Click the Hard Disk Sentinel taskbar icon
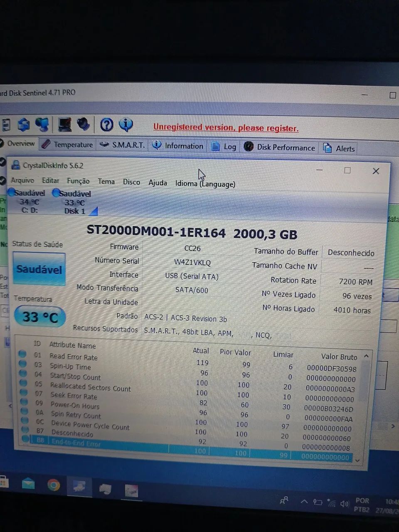This screenshot has height=532, width=399. point(79,487)
